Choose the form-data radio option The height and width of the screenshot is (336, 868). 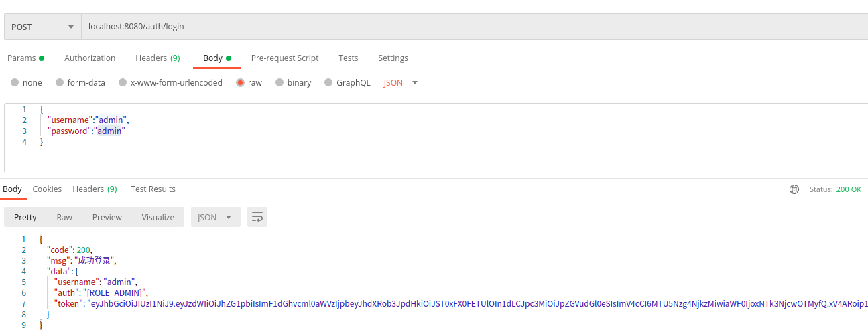(x=60, y=83)
